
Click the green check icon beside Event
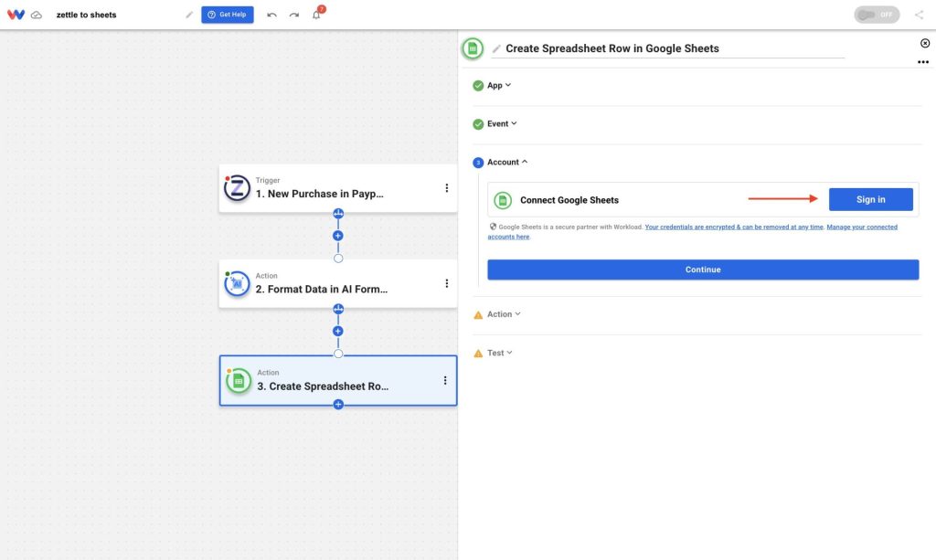click(478, 124)
